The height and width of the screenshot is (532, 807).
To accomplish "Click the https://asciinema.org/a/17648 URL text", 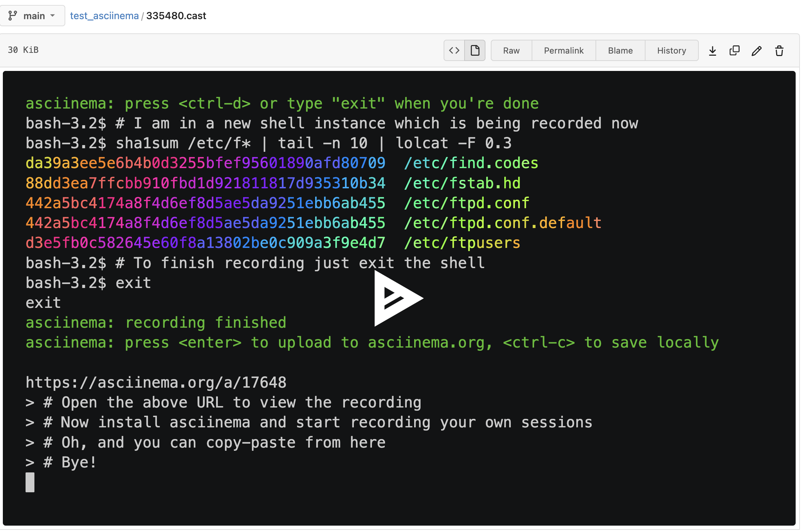I will [x=156, y=382].
